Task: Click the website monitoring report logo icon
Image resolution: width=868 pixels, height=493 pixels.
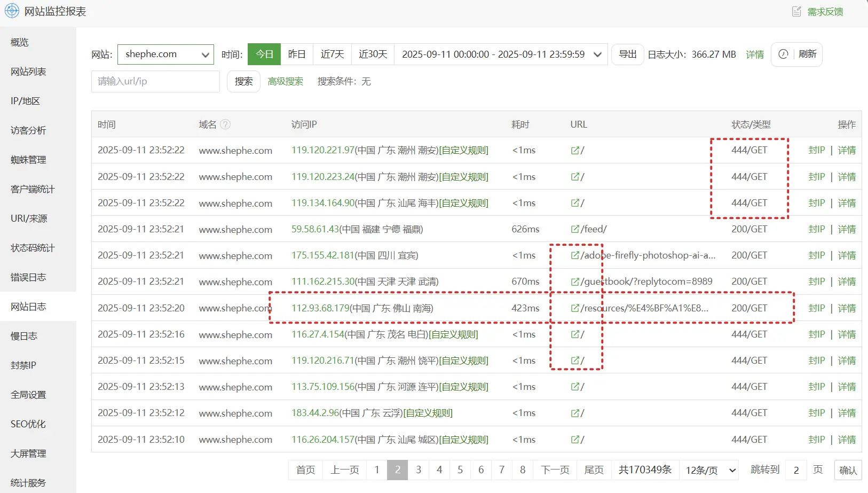Action: point(12,11)
